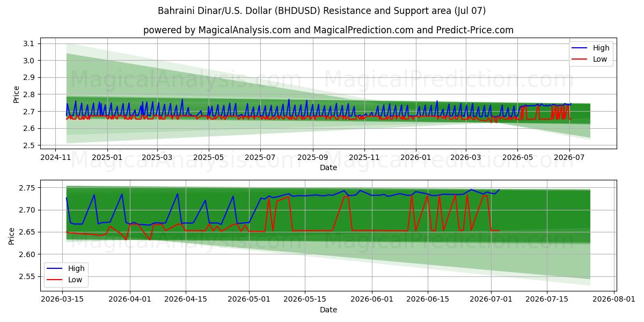The image size is (644, 322).
Task: Click the 2.70 tick on the bottom y-axis
Action: tap(27, 210)
